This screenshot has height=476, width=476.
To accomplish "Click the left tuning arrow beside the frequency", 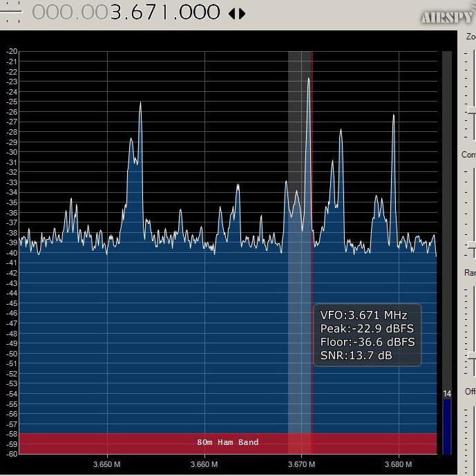I will coord(232,14).
